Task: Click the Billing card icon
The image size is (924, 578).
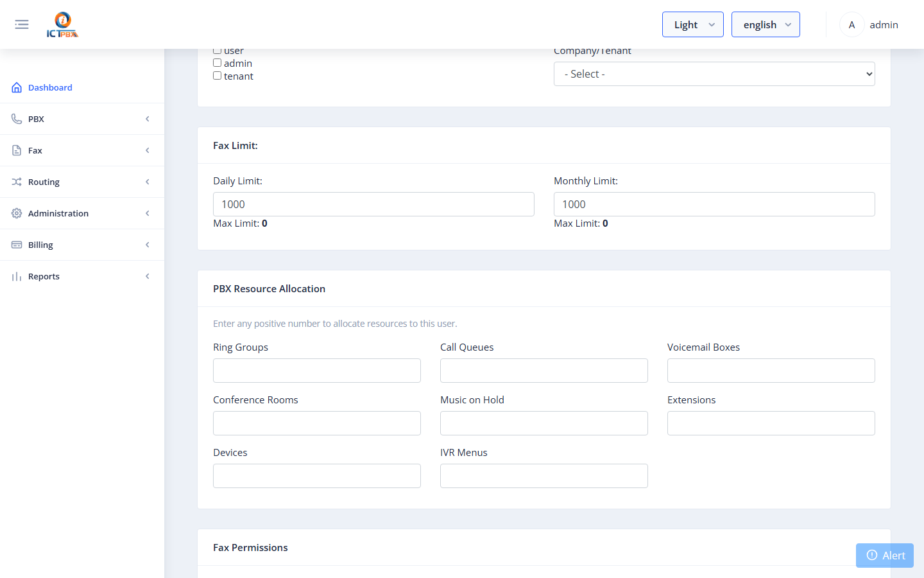Action: (x=17, y=245)
